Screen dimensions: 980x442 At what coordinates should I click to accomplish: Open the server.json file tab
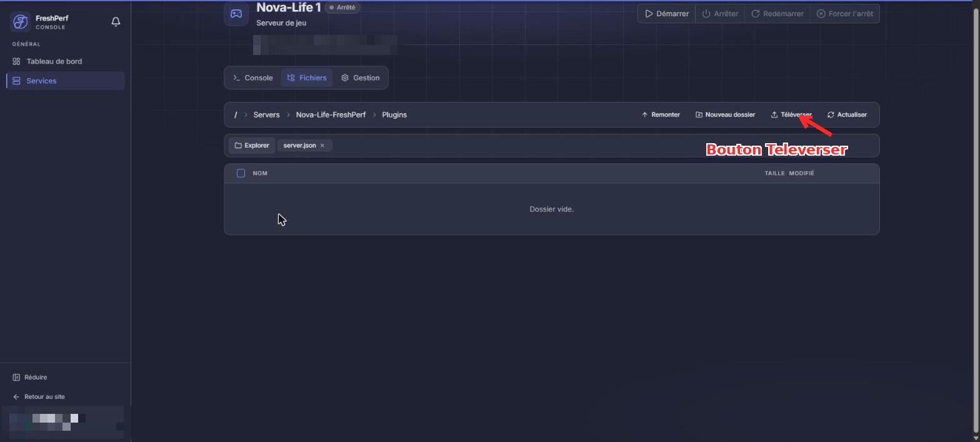coord(299,146)
